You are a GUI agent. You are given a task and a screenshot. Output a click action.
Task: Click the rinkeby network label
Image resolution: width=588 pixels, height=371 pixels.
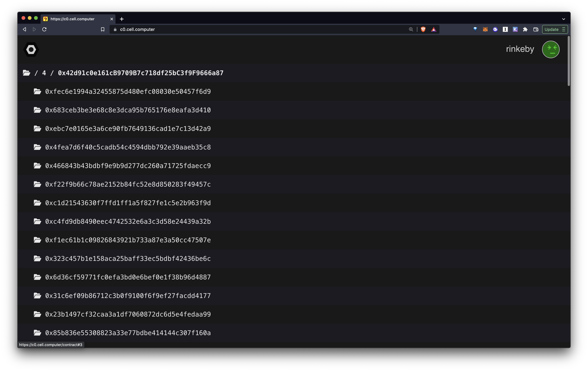click(x=520, y=49)
